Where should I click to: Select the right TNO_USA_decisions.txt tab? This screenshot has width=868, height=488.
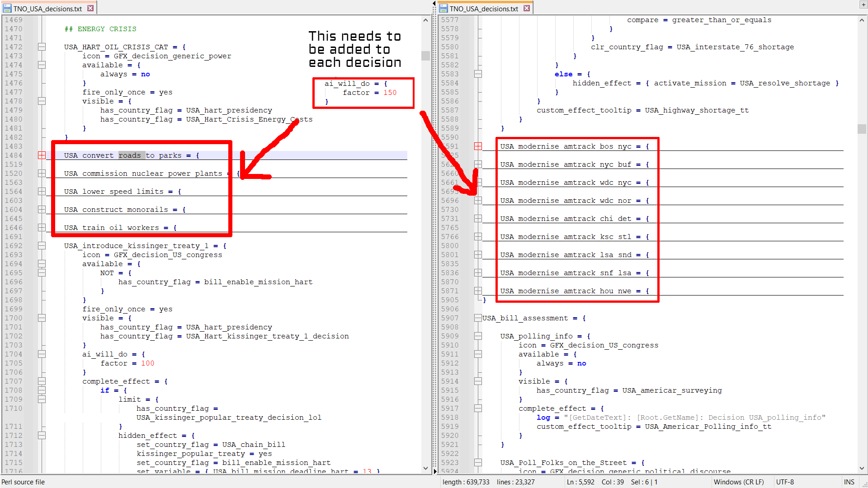(484, 9)
